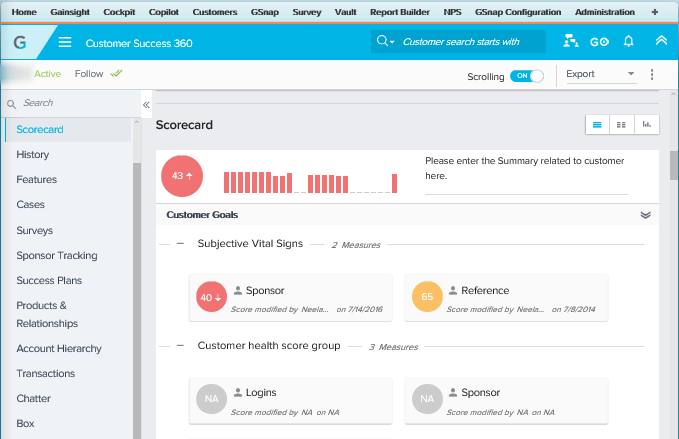Select Scorecard in sidebar
This screenshot has height=439, width=679.
click(x=68, y=129)
